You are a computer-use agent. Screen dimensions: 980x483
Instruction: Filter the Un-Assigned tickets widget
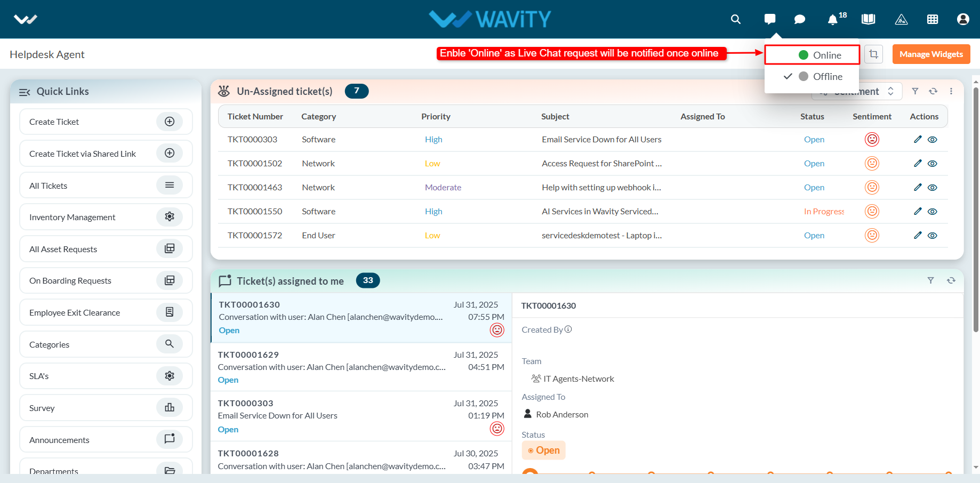coord(915,91)
